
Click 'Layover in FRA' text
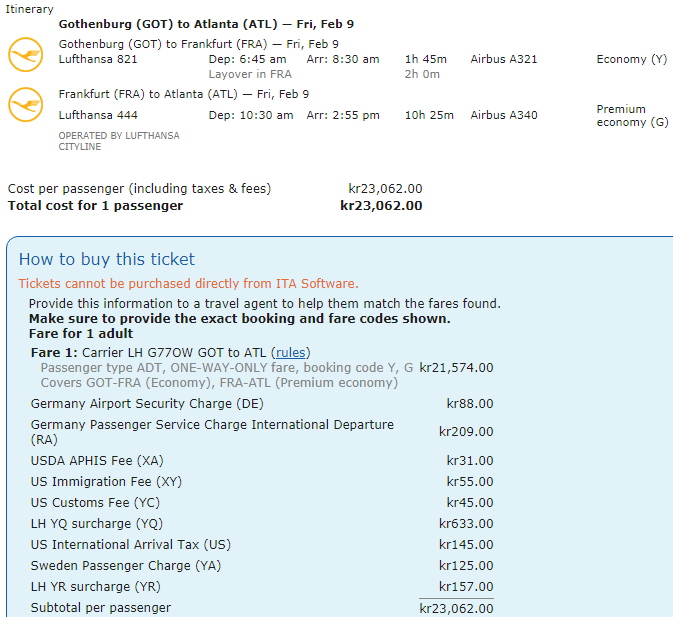250,74
